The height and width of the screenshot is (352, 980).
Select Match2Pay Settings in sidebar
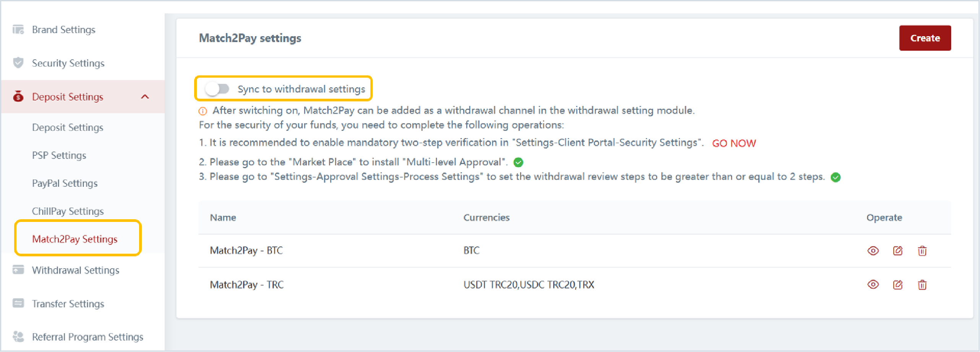click(75, 239)
